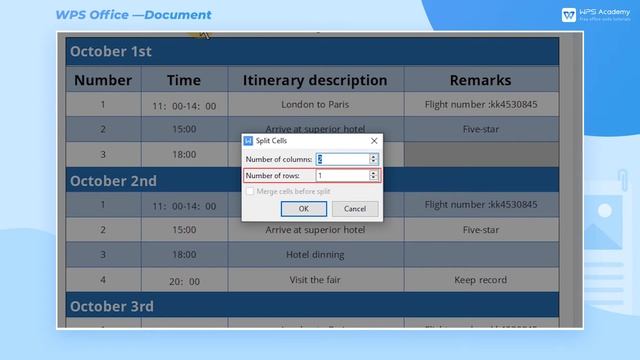
Task: Click the October 1st header row
Action: (312, 51)
